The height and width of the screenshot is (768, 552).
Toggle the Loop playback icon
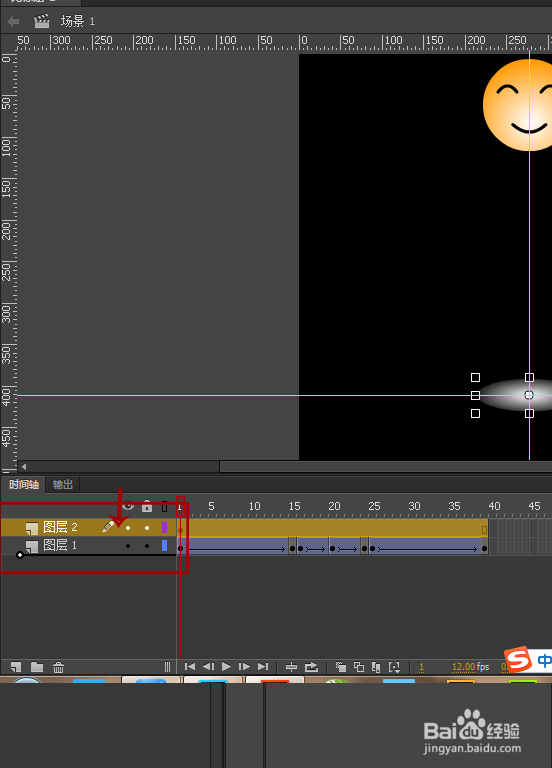(x=312, y=667)
